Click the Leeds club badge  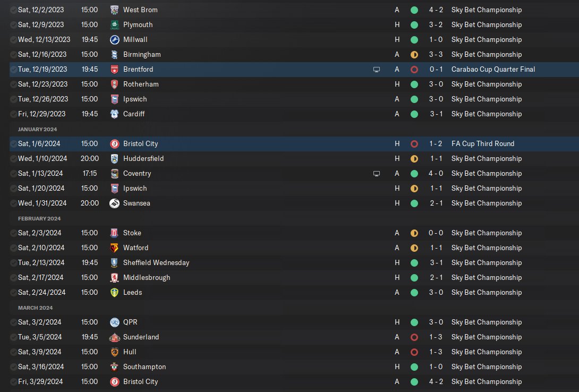(x=114, y=293)
